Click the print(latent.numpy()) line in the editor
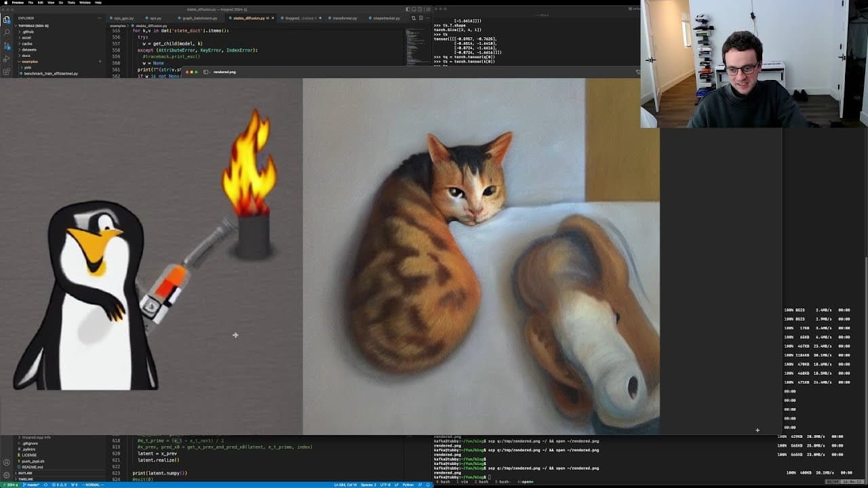The height and width of the screenshot is (488, 868). [x=159, y=473]
